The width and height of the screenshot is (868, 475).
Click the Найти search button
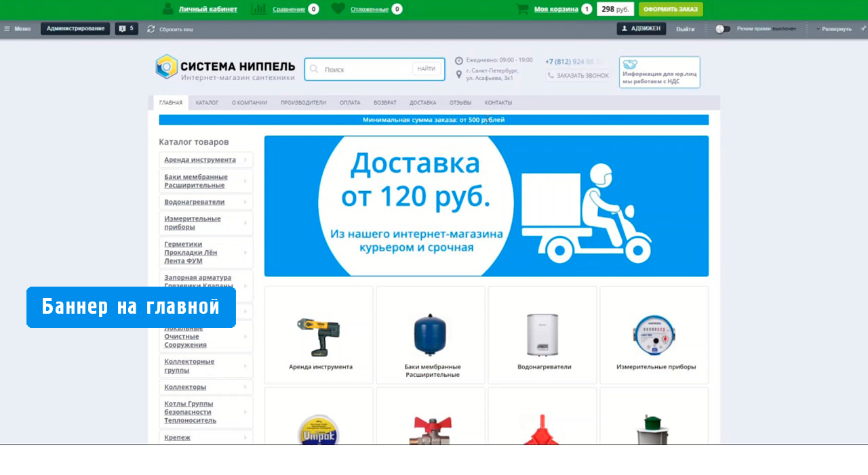tap(427, 68)
